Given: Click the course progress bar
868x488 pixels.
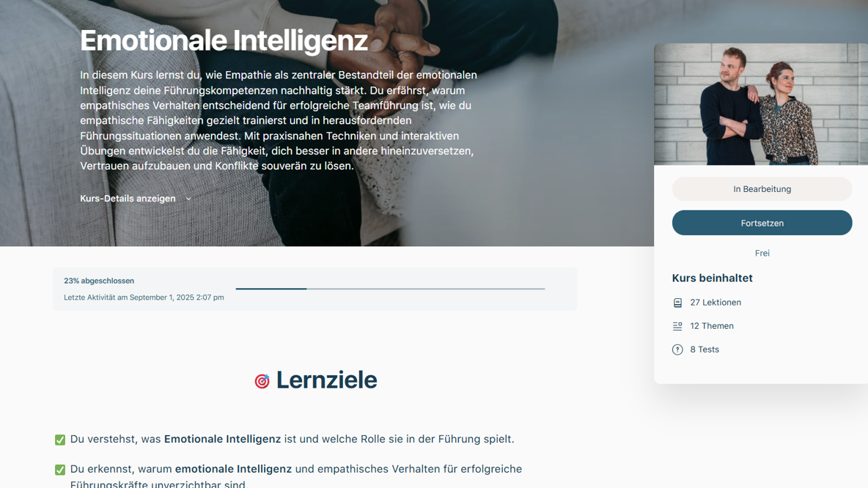Looking at the screenshot, I should click(x=390, y=289).
